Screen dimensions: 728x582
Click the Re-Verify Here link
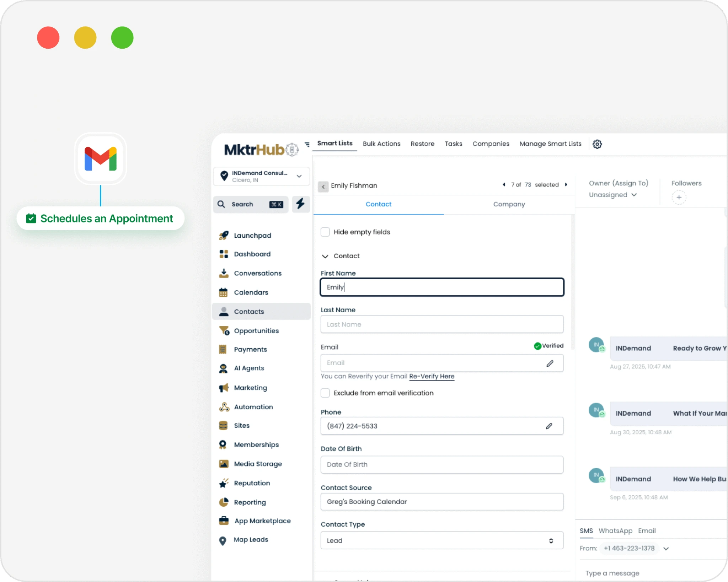click(432, 376)
